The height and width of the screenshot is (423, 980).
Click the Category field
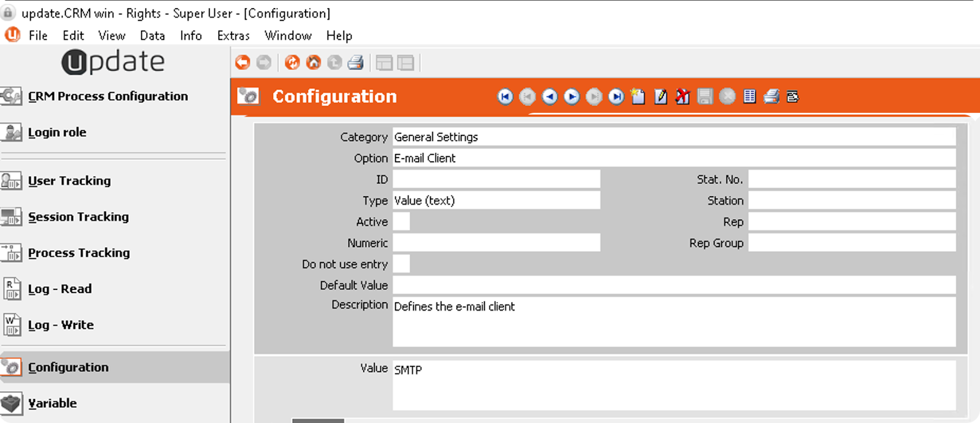[x=674, y=137]
